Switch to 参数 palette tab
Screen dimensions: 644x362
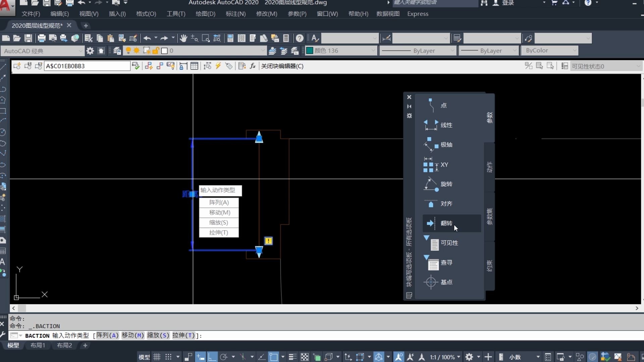click(x=489, y=118)
